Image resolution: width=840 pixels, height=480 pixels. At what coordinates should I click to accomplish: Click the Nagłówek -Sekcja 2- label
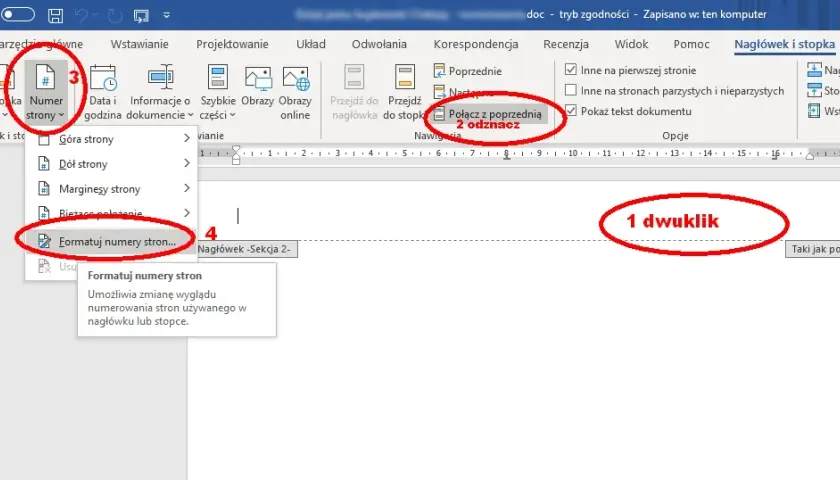[x=243, y=249]
